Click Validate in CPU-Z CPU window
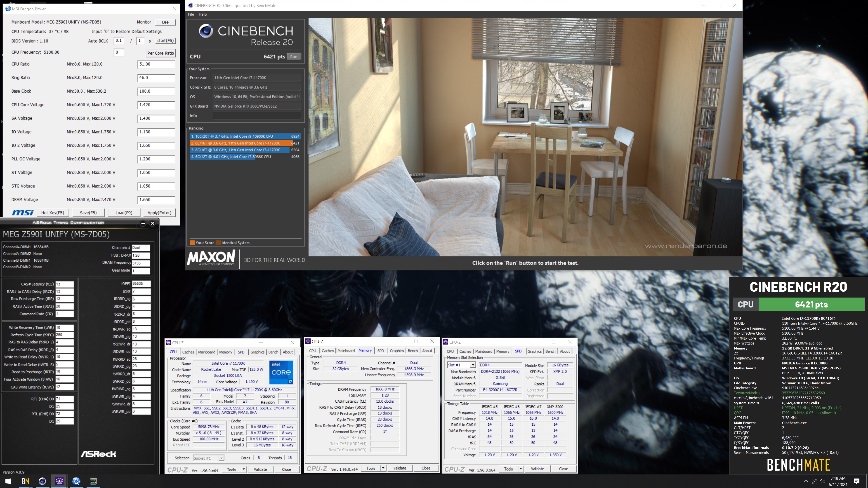Image resolution: width=868 pixels, height=488 pixels. coord(260,469)
